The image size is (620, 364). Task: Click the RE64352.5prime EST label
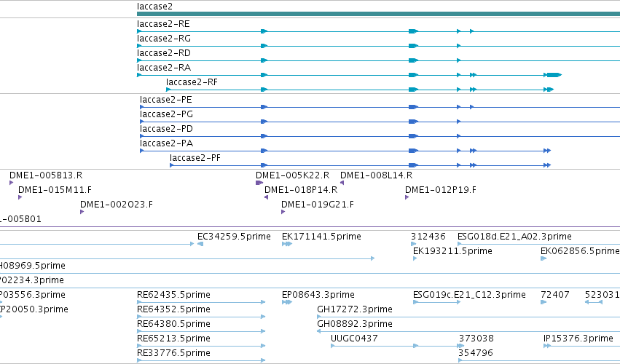[173, 309]
